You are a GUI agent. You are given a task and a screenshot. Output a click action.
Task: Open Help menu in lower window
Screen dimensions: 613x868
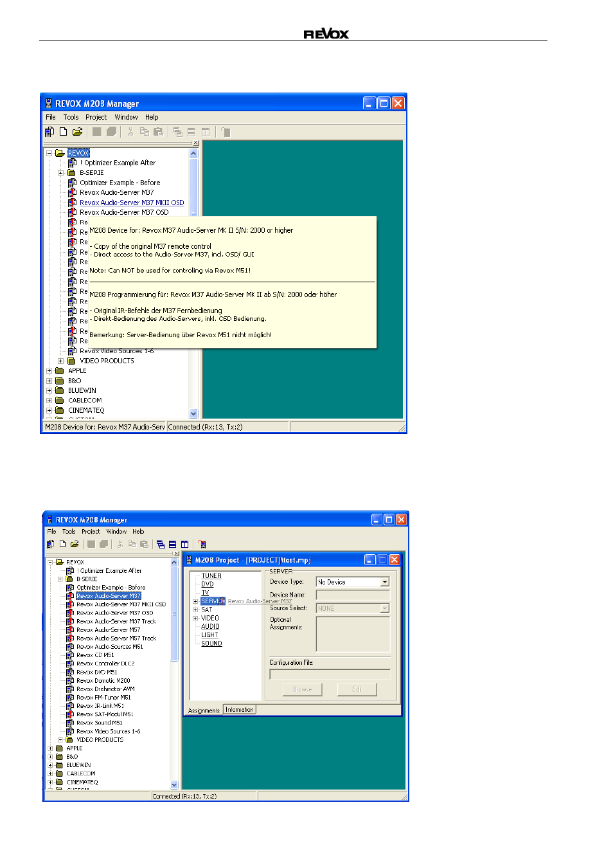(x=138, y=532)
